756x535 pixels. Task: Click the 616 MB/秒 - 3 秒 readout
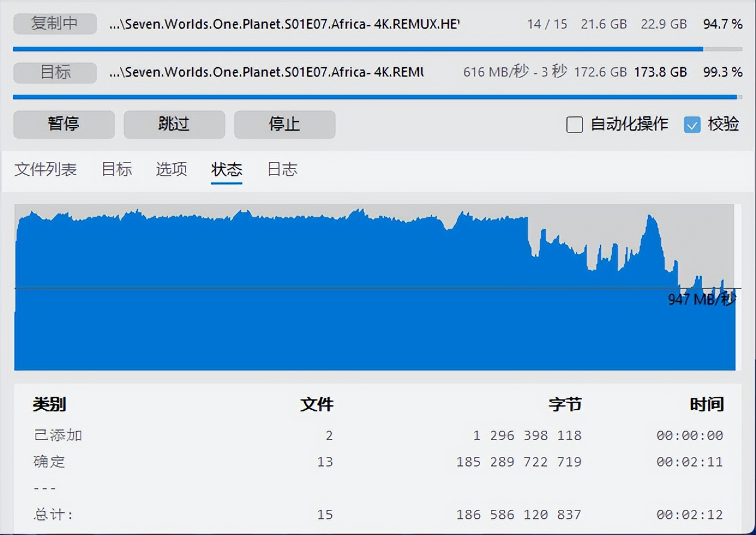[515, 73]
